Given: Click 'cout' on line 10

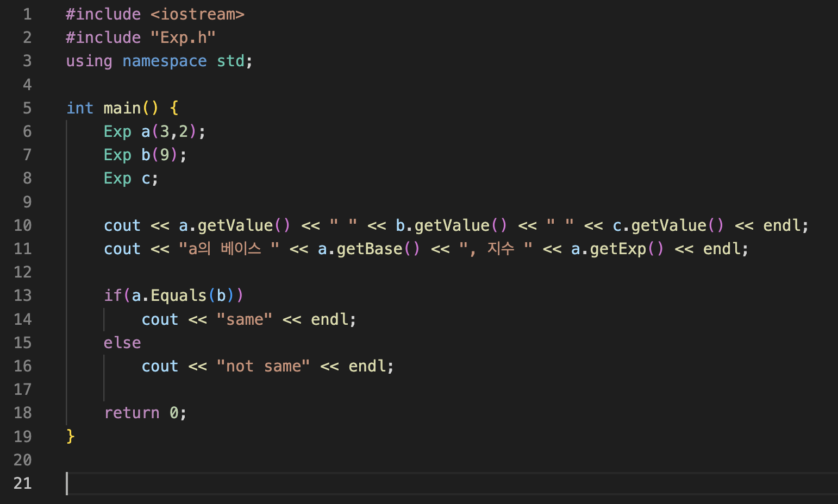Looking at the screenshot, I should tap(122, 225).
